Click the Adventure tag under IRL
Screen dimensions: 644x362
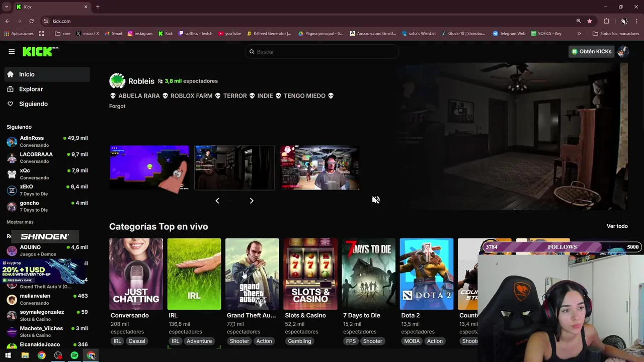[199, 341]
